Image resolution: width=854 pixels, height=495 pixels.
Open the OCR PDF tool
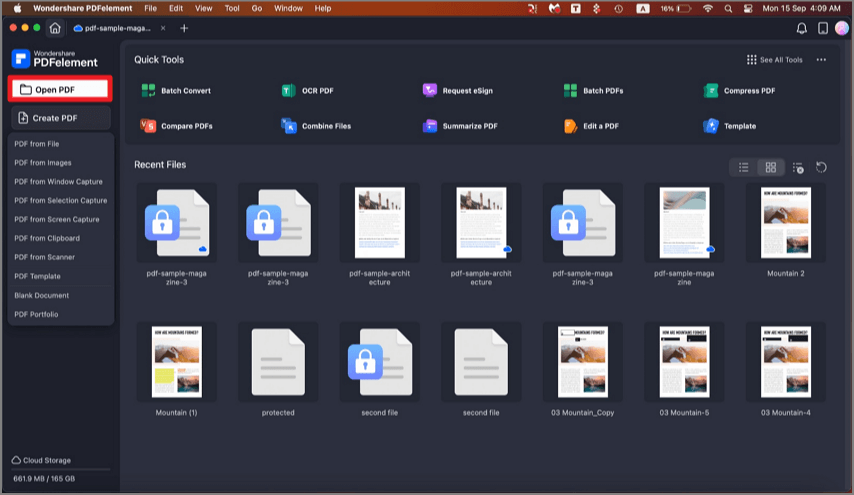pos(310,90)
